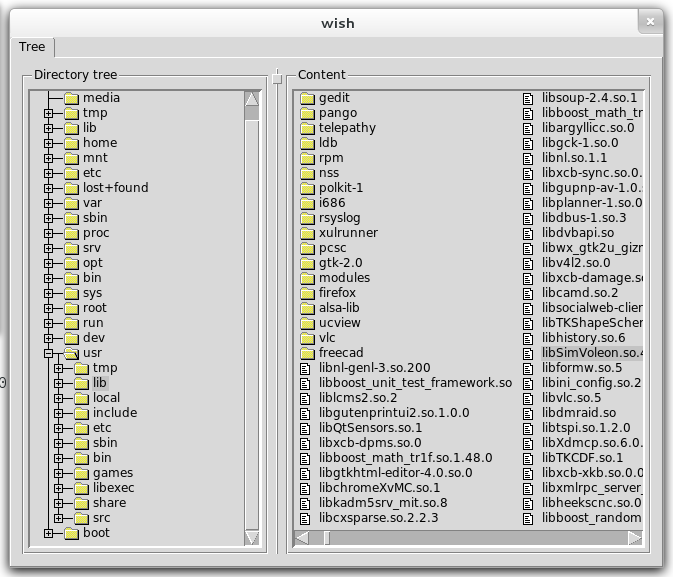673x577 pixels.
Task: Click the media folder icon in tree
Action: pyautogui.click(x=72, y=98)
